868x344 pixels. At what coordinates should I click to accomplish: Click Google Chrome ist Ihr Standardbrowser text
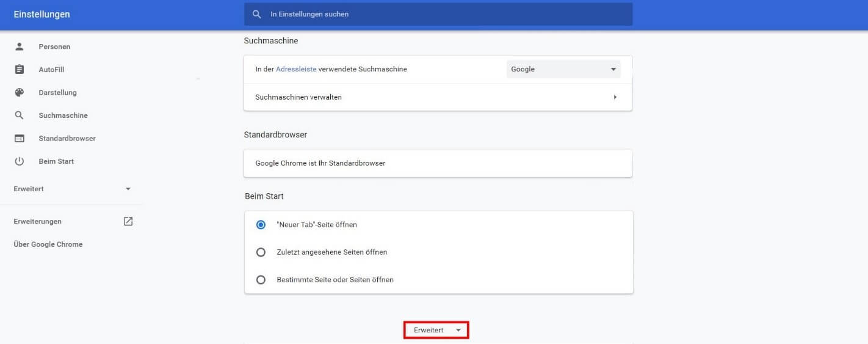320,163
